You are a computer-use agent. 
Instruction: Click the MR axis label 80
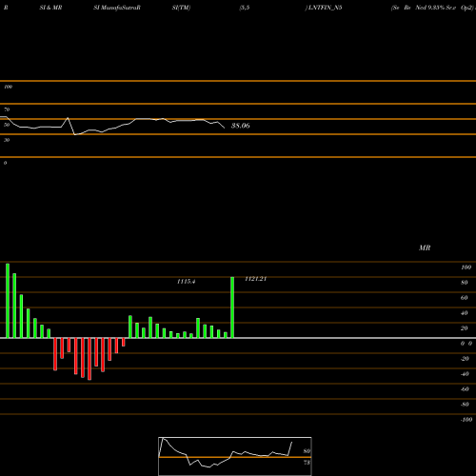point(465,283)
